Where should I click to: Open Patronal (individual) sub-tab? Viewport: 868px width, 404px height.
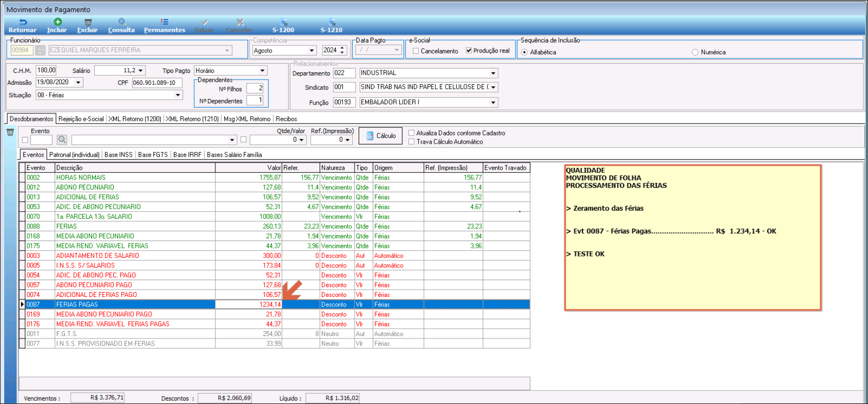point(74,155)
